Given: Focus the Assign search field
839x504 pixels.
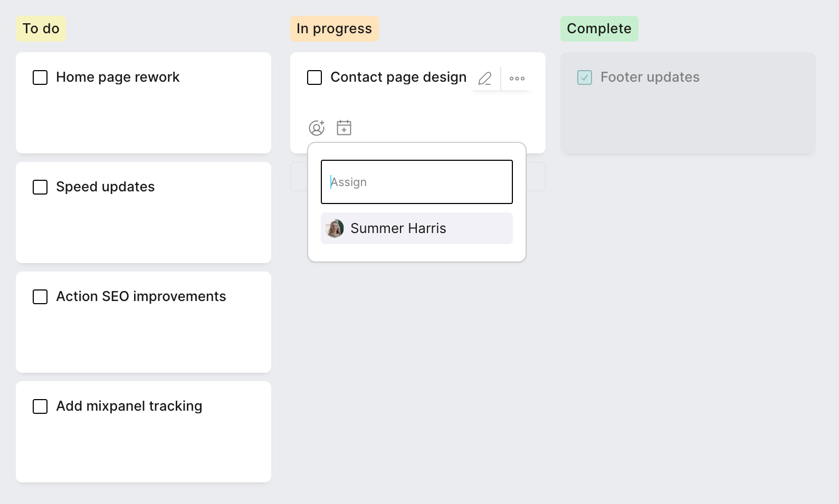Looking at the screenshot, I should tap(416, 182).
